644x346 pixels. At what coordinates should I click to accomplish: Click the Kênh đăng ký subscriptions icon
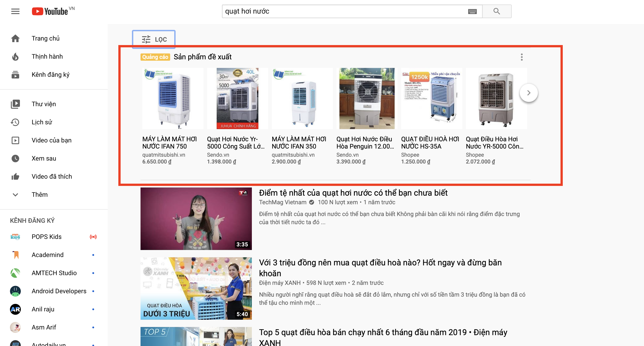[x=15, y=74]
